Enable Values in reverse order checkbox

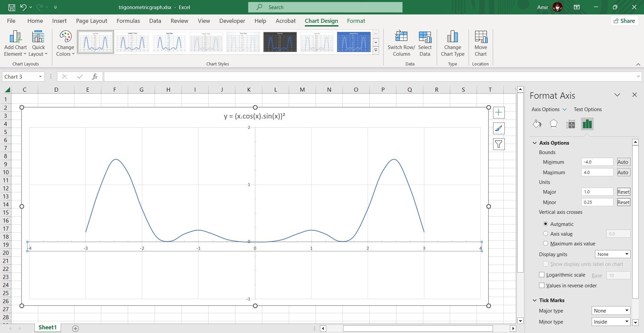click(x=541, y=285)
